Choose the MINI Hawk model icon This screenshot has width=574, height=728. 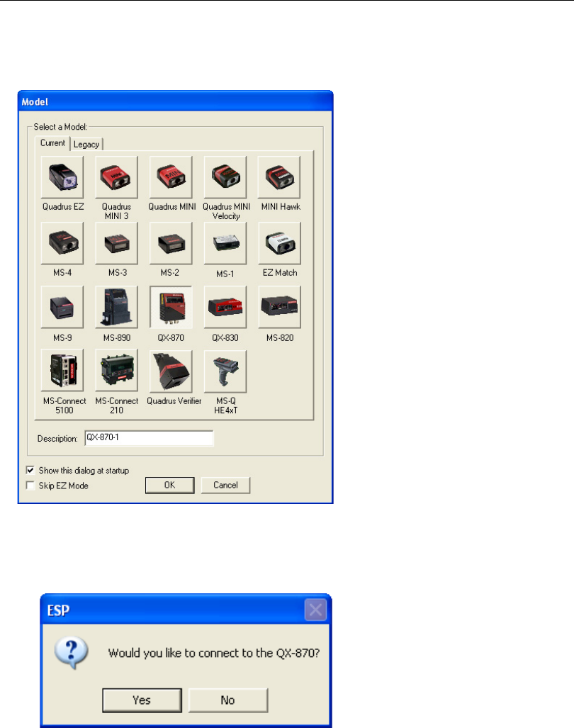[280, 177]
